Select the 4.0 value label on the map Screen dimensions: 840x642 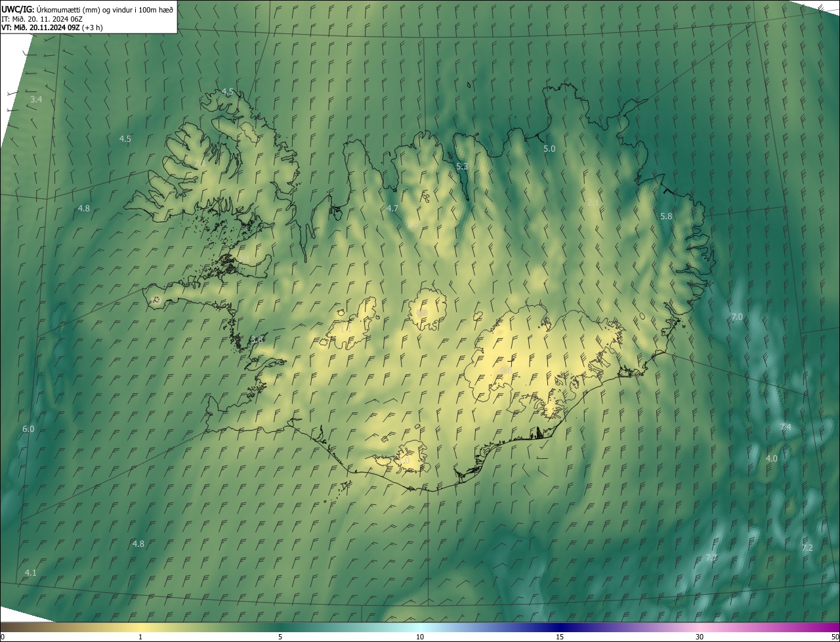(x=772, y=458)
